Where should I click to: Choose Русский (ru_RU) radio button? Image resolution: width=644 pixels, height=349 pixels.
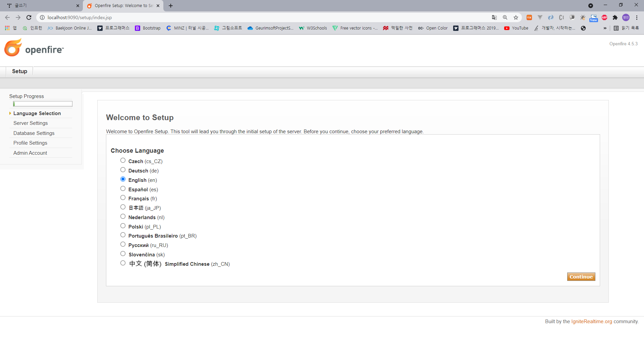tap(123, 244)
